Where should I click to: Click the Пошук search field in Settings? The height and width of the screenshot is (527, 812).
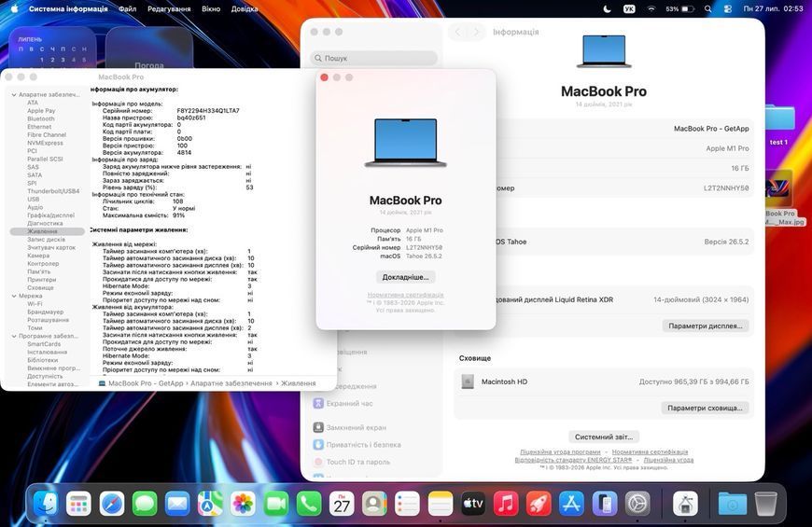click(x=374, y=59)
